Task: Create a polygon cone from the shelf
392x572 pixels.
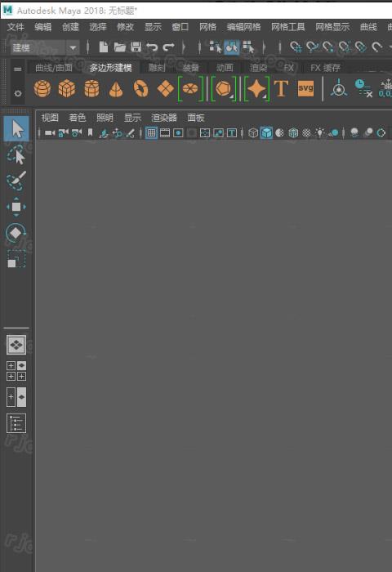Action: point(116,89)
